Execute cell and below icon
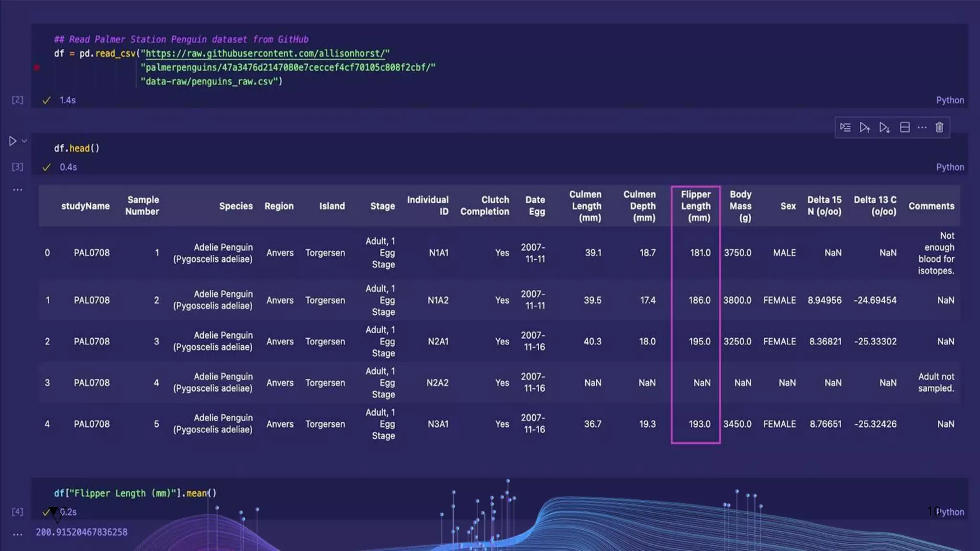 [x=884, y=128]
